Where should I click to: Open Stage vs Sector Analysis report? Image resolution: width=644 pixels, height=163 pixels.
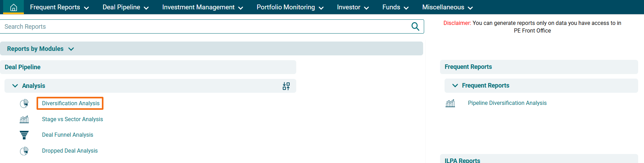pos(72,119)
